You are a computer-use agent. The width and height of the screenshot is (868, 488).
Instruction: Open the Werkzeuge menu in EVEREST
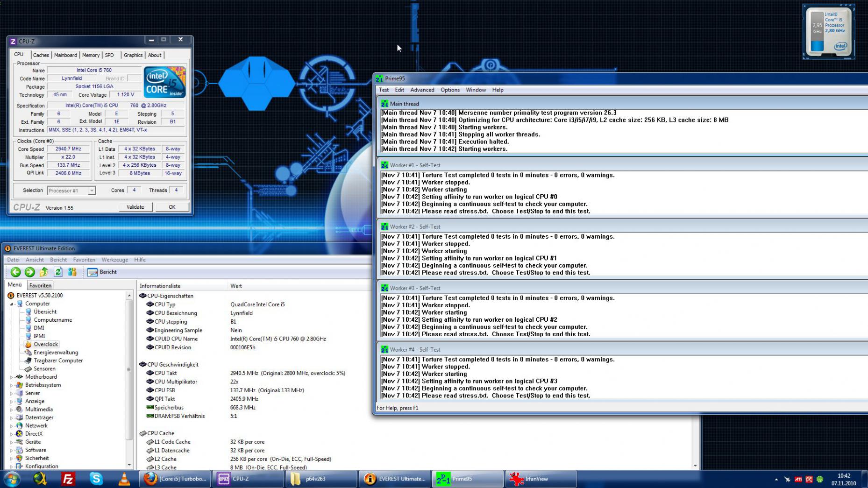pyautogui.click(x=114, y=260)
